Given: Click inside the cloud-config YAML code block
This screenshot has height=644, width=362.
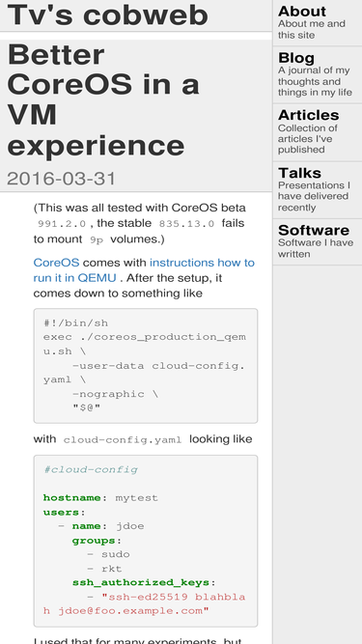Looking at the screenshot, I should (x=146, y=541).
